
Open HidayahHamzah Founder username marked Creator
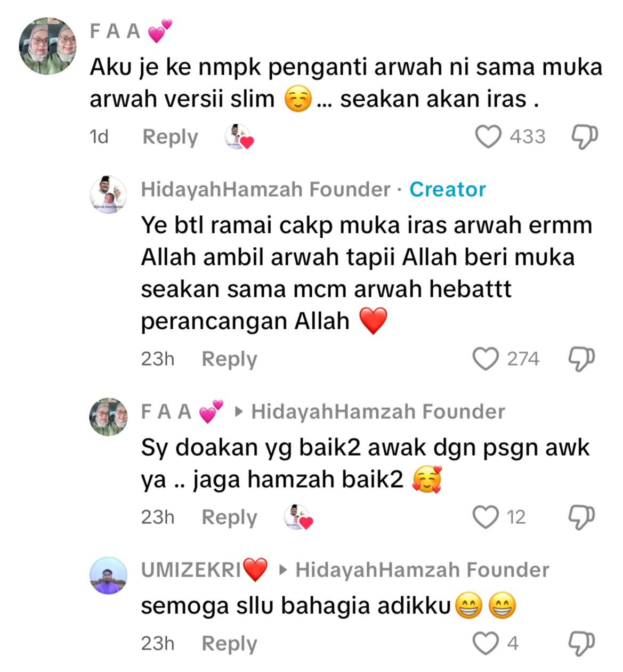(x=265, y=189)
